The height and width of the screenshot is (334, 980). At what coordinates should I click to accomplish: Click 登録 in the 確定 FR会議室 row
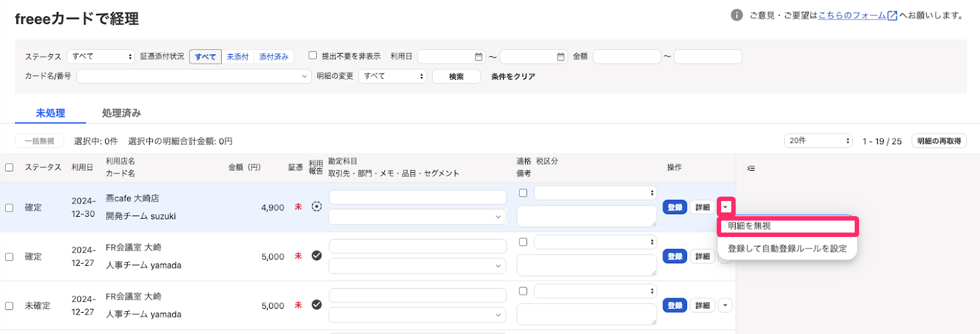tap(675, 256)
